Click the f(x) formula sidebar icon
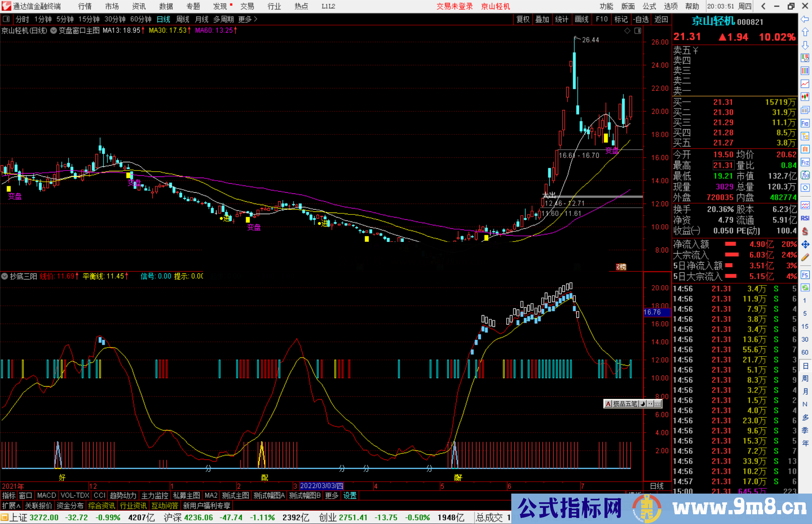The width and height of the screenshot is (812, 524). 805,175
